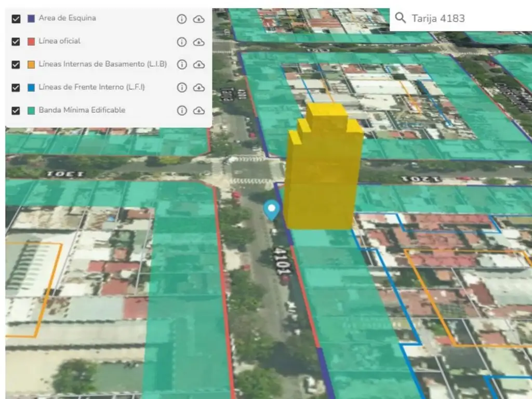This screenshot has width=532, height=399.
Task: Download Líneas de Frente Interno layer
Action: 198,87
